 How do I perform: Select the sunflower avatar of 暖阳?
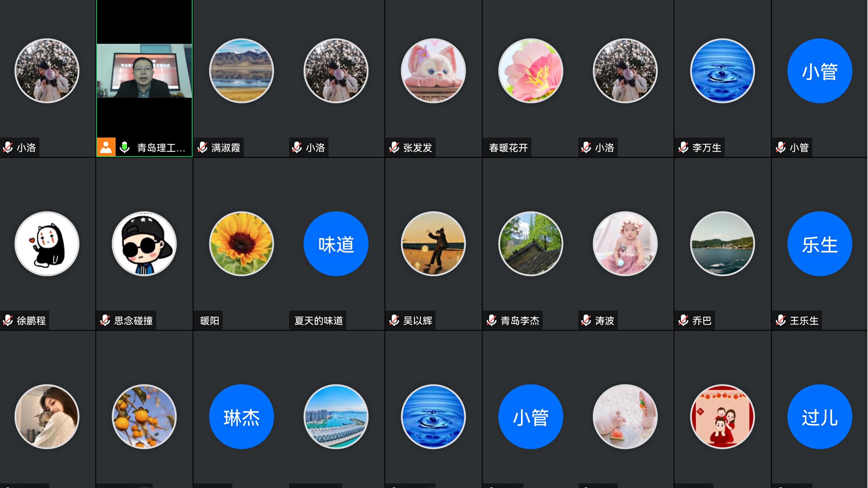242,244
